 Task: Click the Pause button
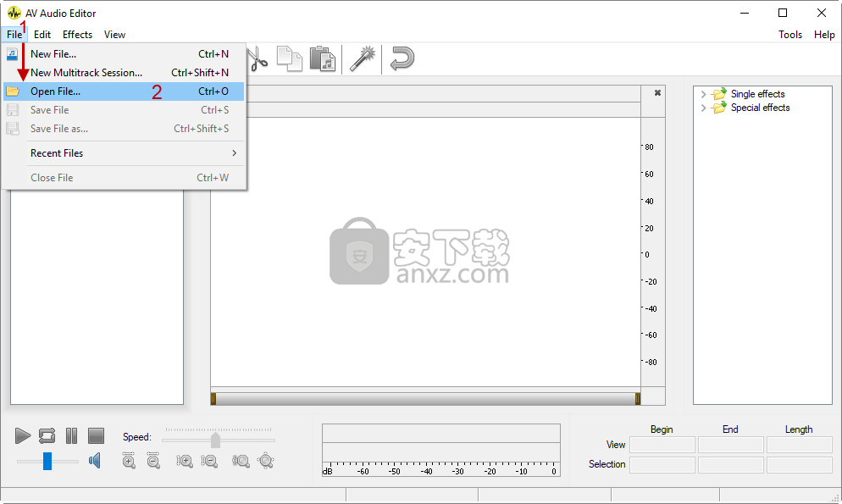[71, 436]
